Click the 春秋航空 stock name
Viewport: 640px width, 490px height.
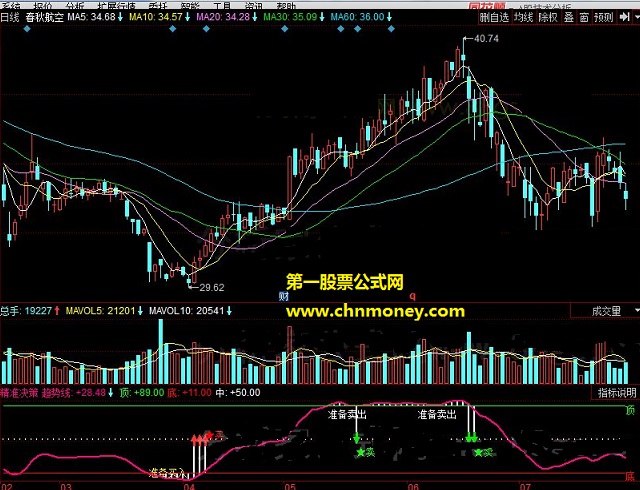coord(44,17)
